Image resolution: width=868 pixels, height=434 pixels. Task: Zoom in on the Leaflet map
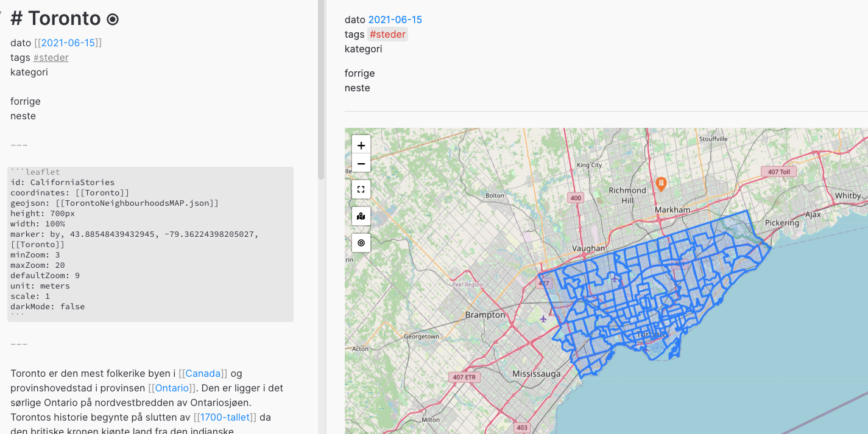pyautogui.click(x=361, y=145)
